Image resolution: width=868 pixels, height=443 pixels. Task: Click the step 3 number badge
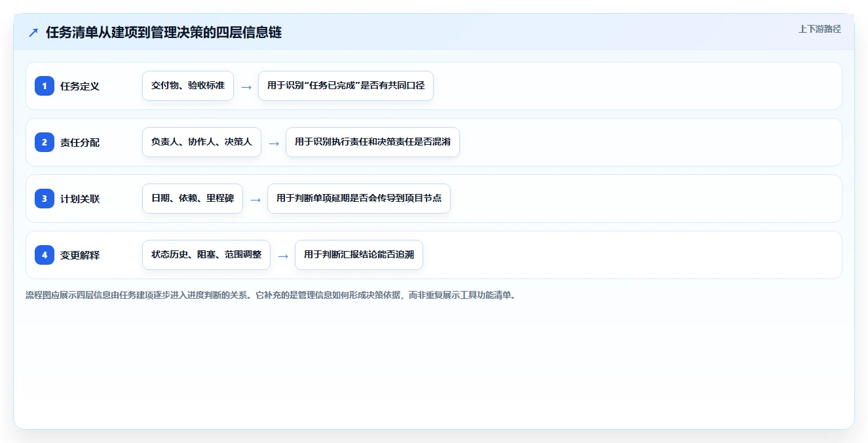(45, 199)
